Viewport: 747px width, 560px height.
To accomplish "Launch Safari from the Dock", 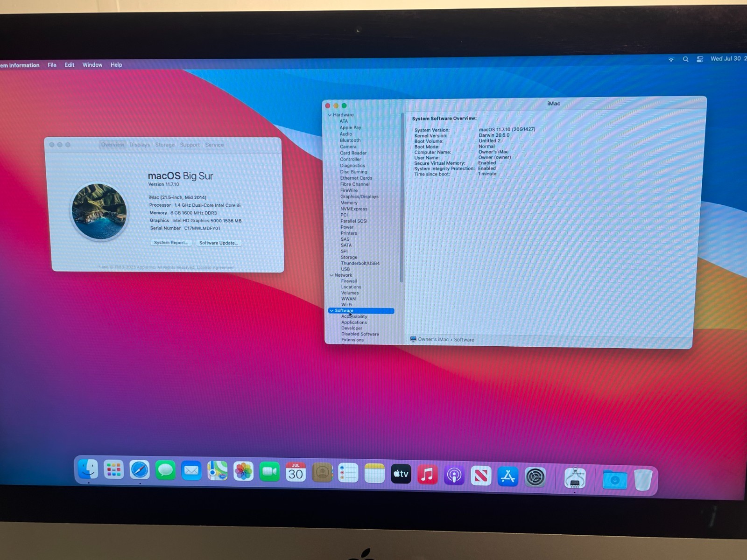I will [x=140, y=470].
